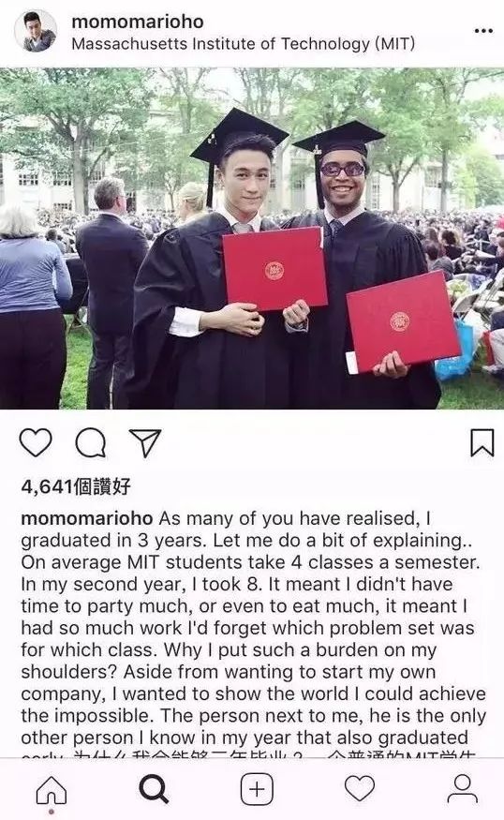
Task: Open comments via the speech bubble icon
Action: point(91,444)
